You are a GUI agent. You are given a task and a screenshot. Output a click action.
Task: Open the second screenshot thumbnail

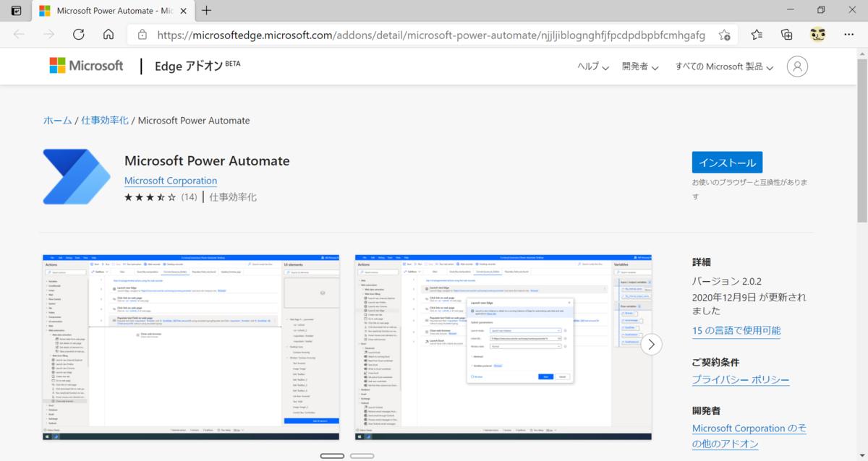click(x=503, y=347)
